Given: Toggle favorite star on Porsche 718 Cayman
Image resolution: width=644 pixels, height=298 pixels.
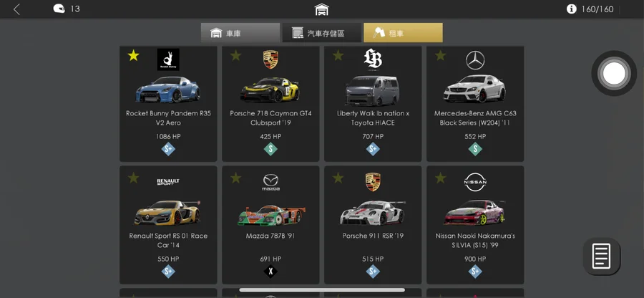Looking at the screenshot, I should 235,55.
